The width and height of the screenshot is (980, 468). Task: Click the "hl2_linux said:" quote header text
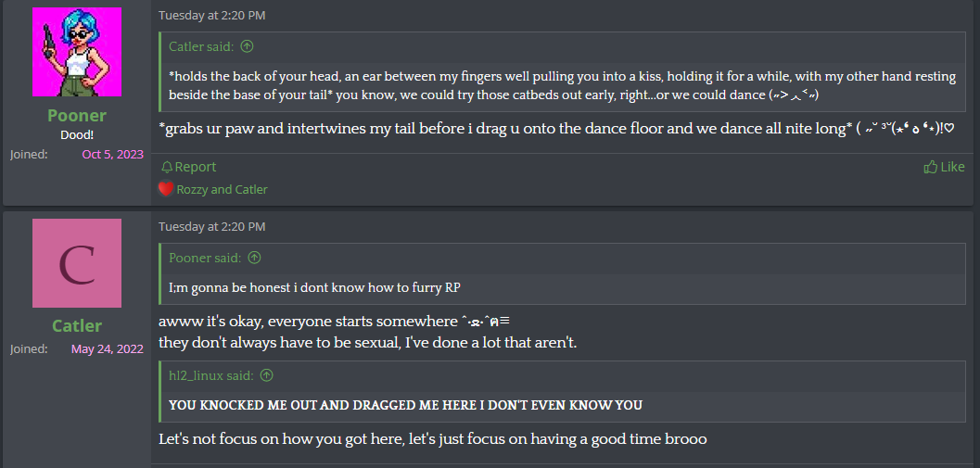(210, 375)
